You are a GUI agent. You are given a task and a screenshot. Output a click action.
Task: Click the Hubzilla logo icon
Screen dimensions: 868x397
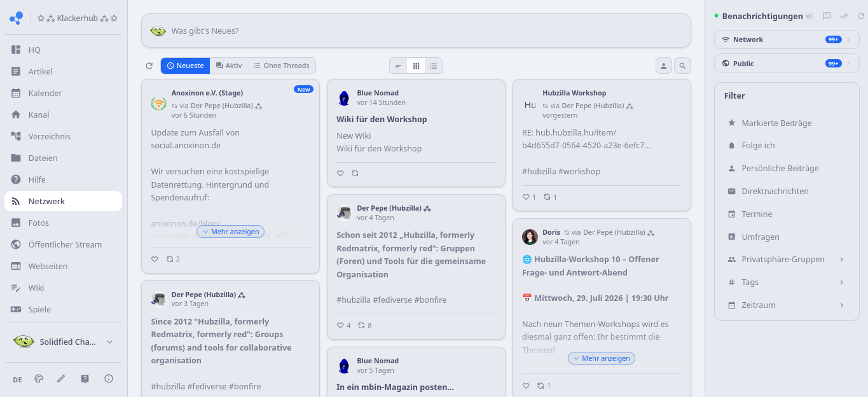click(16, 18)
